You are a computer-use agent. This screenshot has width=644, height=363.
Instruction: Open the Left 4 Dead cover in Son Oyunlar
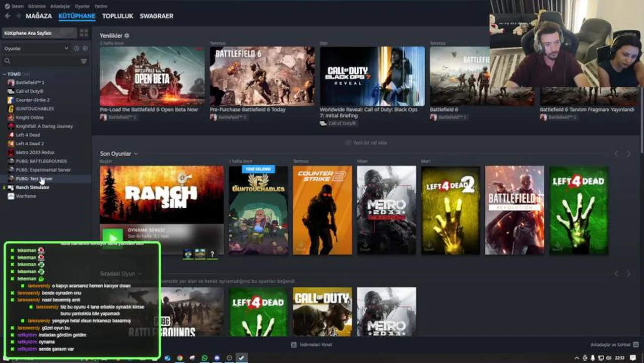[x=578, y=210]
